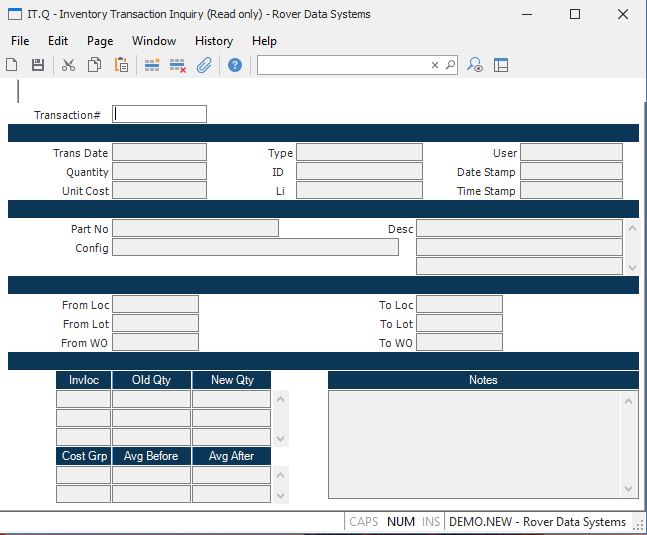Open the Window menu

point(154,41)
